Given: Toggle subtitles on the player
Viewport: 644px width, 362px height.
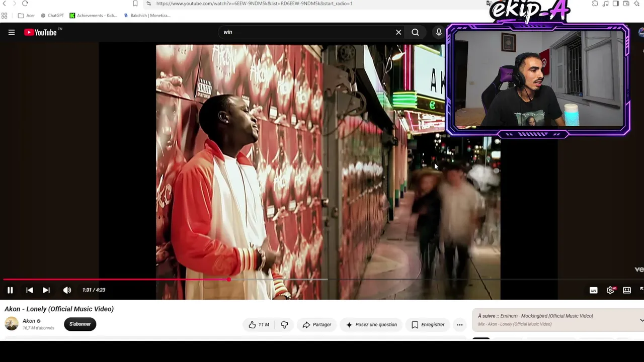Looking at the screenshot, I should (x=594, y=290).
